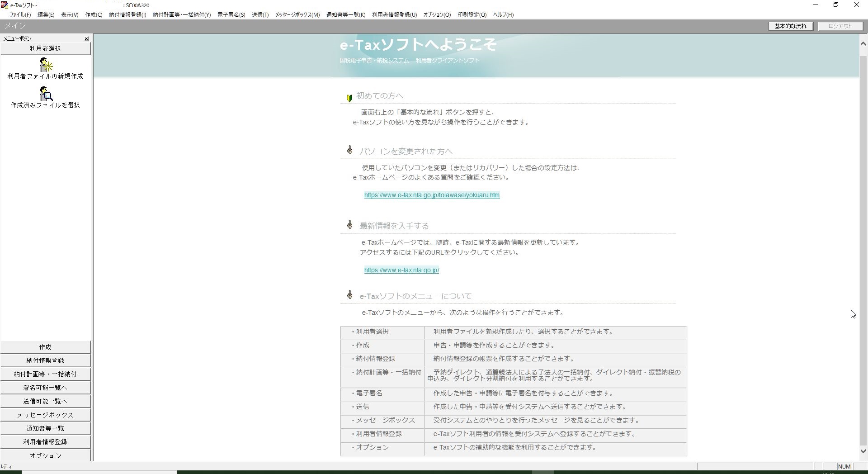Click the new user file creation icon
This screenshot has width=868, height=474.
(46, 65)
